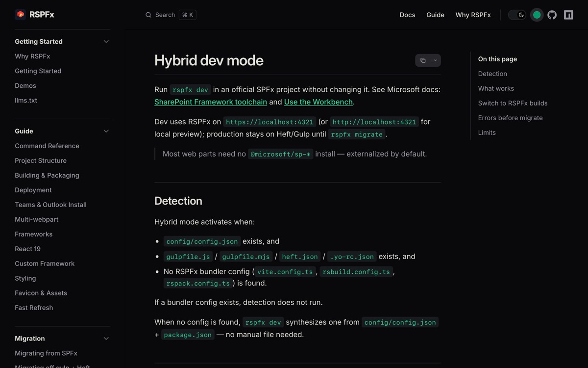The image size is (588, 368).
Task: Click the @microsoft/sp-* code snippet
Action: pos(281,154)
